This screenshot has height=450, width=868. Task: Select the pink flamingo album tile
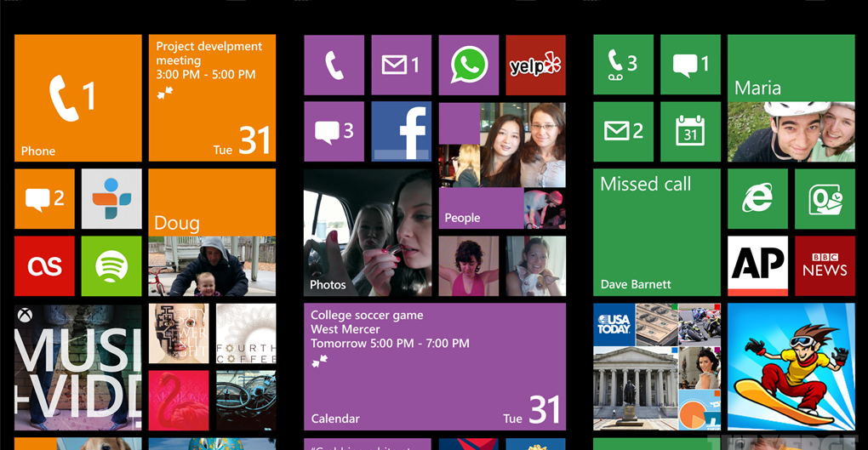click(x=179, y=401)
